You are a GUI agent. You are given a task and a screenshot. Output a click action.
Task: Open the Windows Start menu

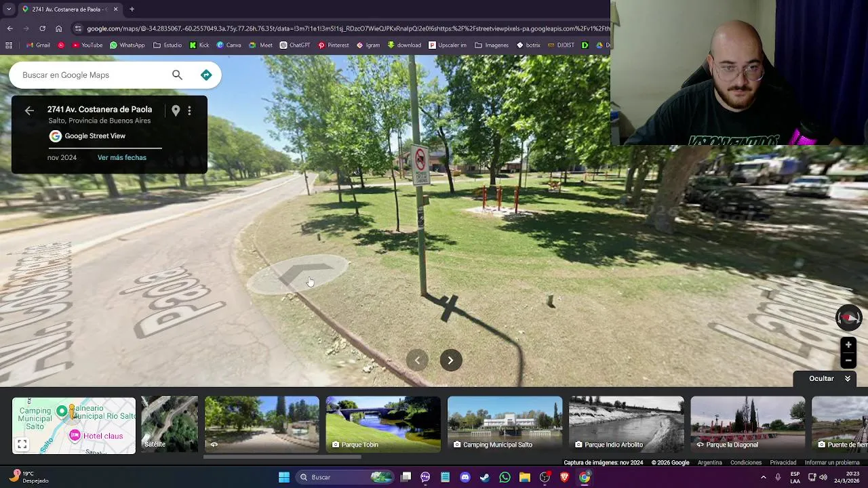[x=284, y=477]
